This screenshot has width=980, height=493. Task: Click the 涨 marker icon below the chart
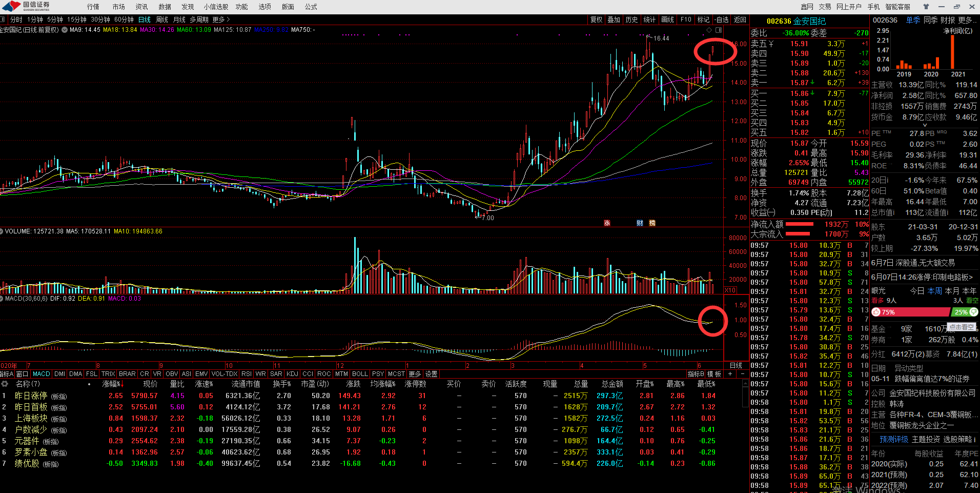pos(607,223)
